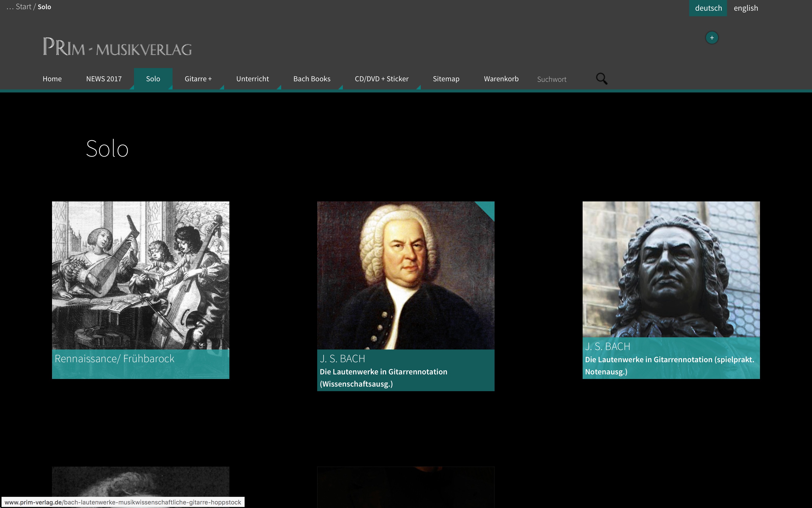
Task: Click the Solo breadcrumb entry
Action: coord(44,7)
